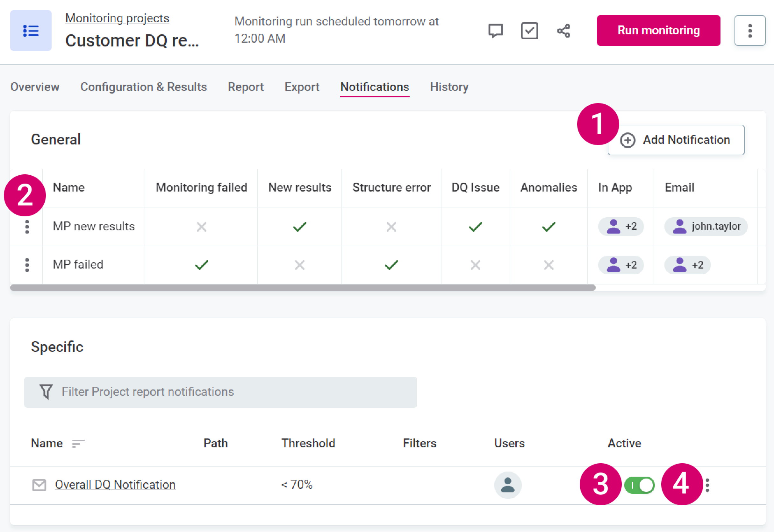The width and height of the screenshot is (774, 532).
Task: Open the Overall DQ Notification link
Action: point(115,485)
